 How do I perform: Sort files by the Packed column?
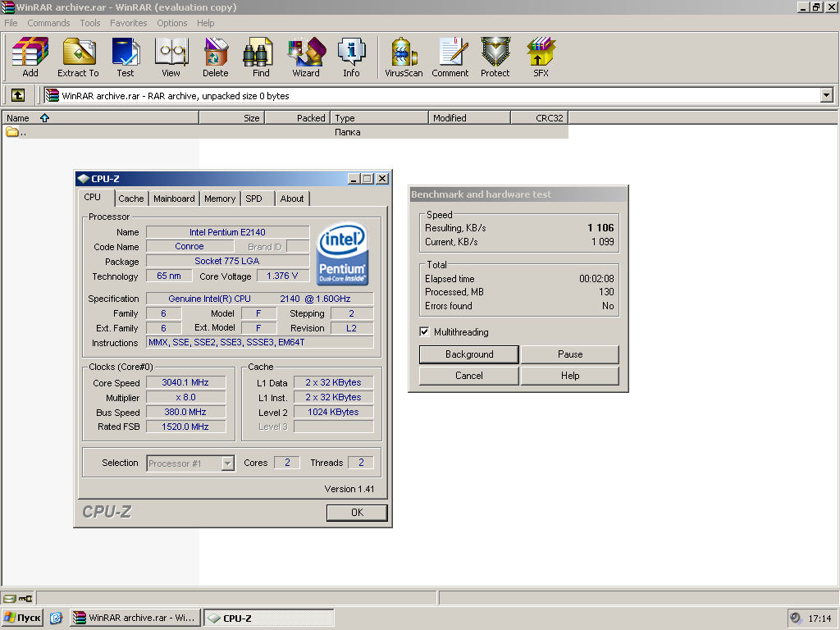click(297, 118)
